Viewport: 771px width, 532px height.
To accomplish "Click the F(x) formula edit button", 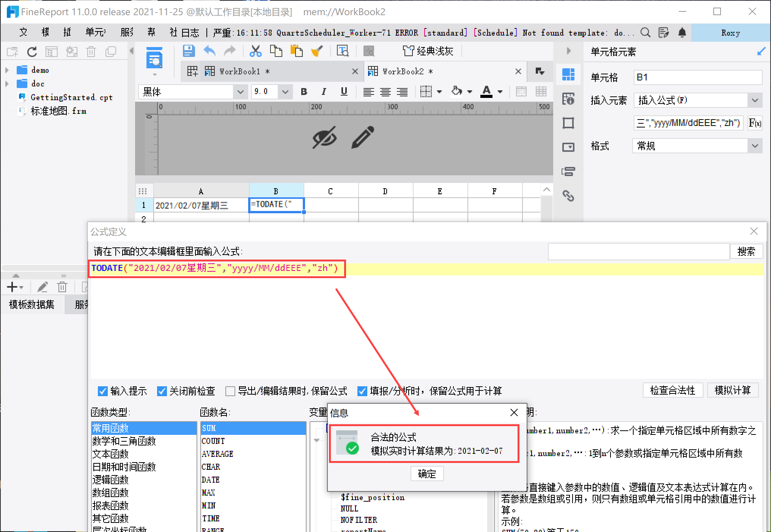I will [754, 123].
